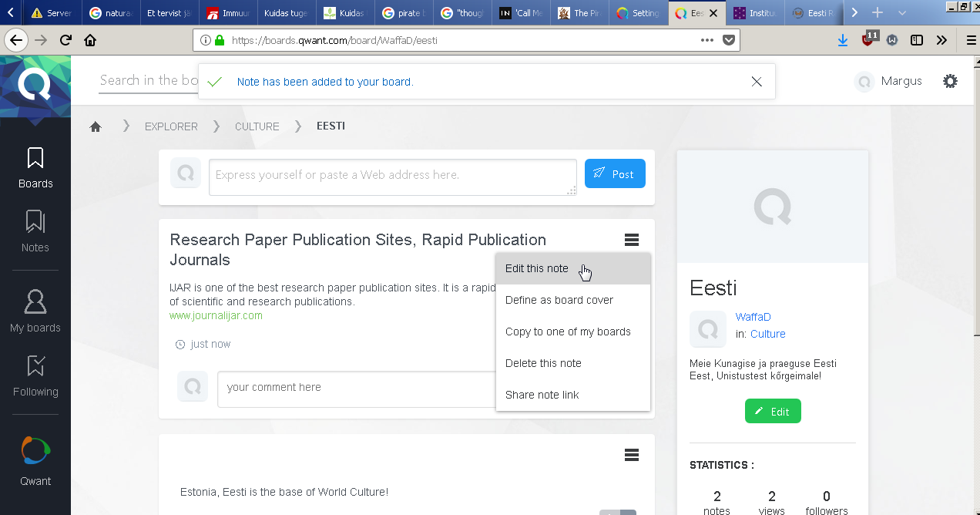Open page actions three-dots in the URL bar
This screenshot has width=980, height=515.
click(707, 40)
